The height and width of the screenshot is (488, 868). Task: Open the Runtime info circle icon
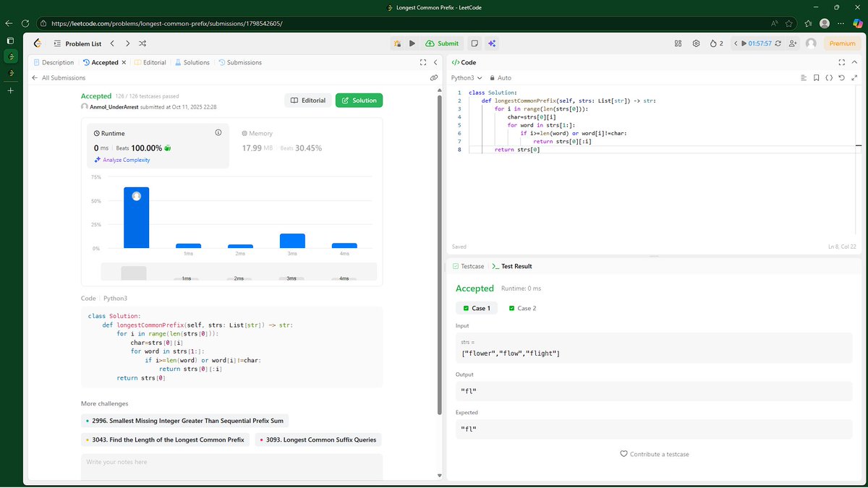[218, 133]
